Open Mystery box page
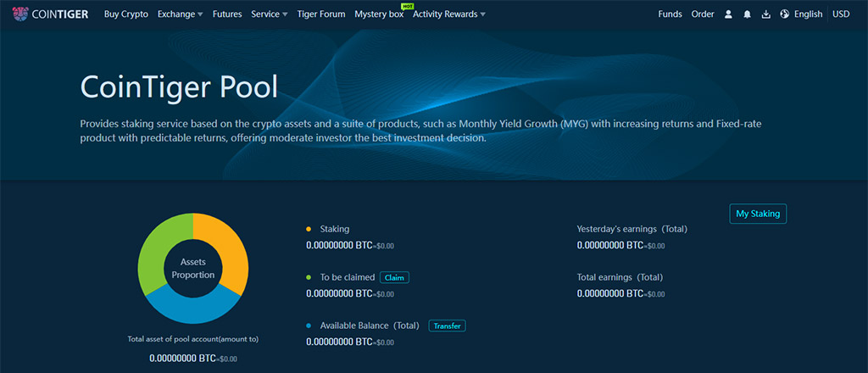The image size is (868, 373). click(379, 14)
